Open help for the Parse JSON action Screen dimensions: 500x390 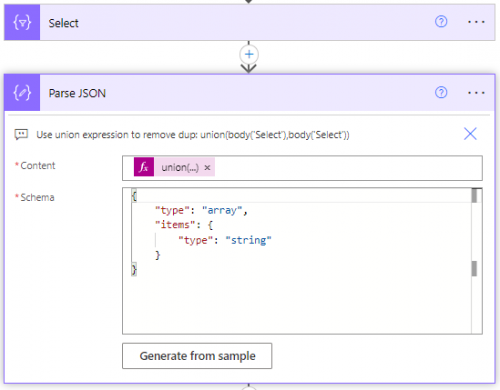441,92
